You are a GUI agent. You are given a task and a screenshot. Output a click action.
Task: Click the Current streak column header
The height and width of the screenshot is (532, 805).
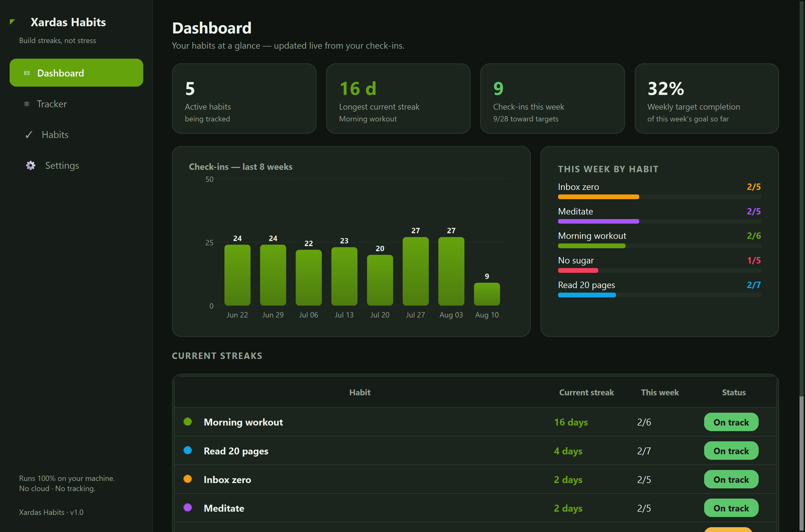(x=586, y=393)
